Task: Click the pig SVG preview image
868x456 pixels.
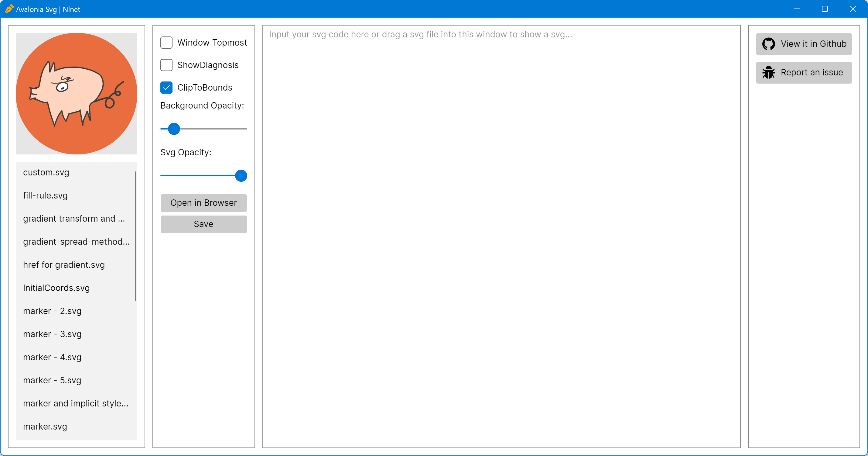Action: click(x=77, y=93)
